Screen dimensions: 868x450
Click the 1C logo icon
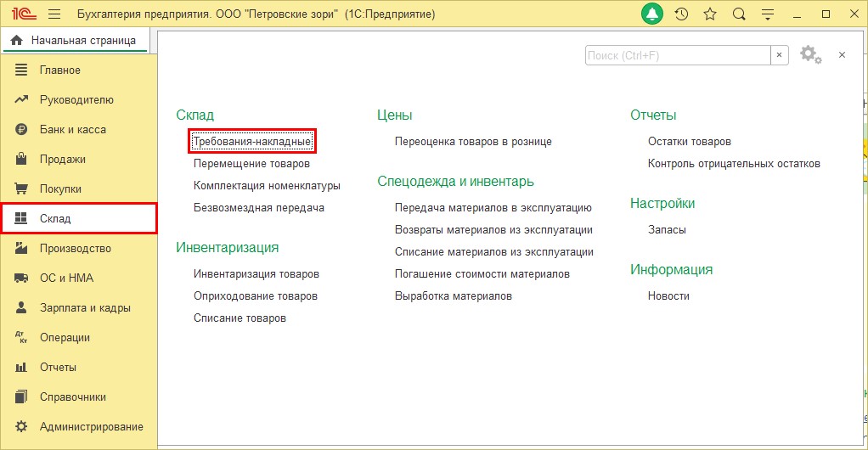[23, 14]
